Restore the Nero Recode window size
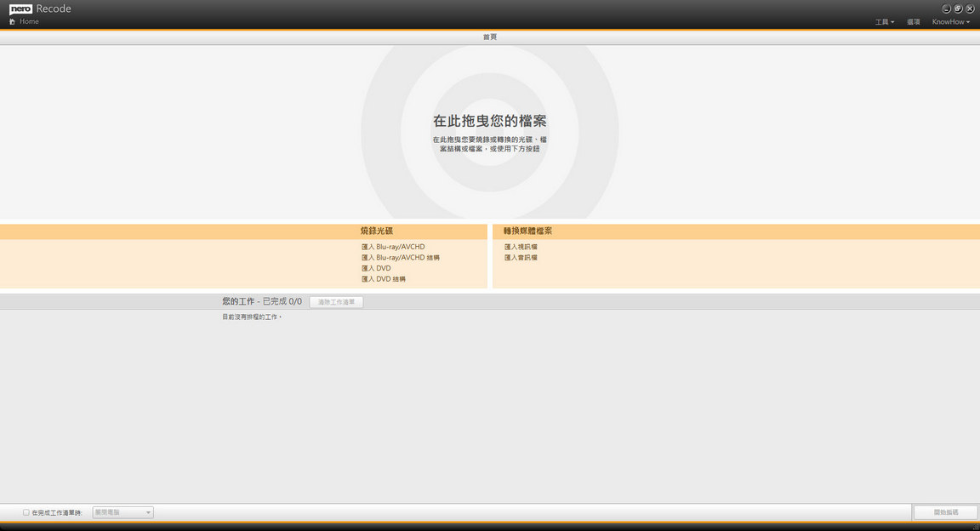 [958, 9]
